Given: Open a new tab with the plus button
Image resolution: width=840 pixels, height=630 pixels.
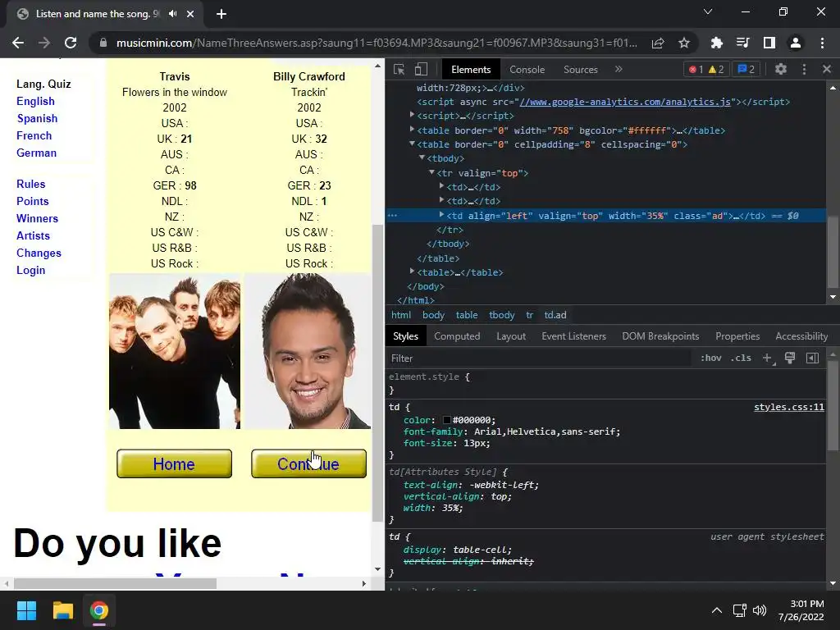Looking at the screenshot, I should (221, 14).
